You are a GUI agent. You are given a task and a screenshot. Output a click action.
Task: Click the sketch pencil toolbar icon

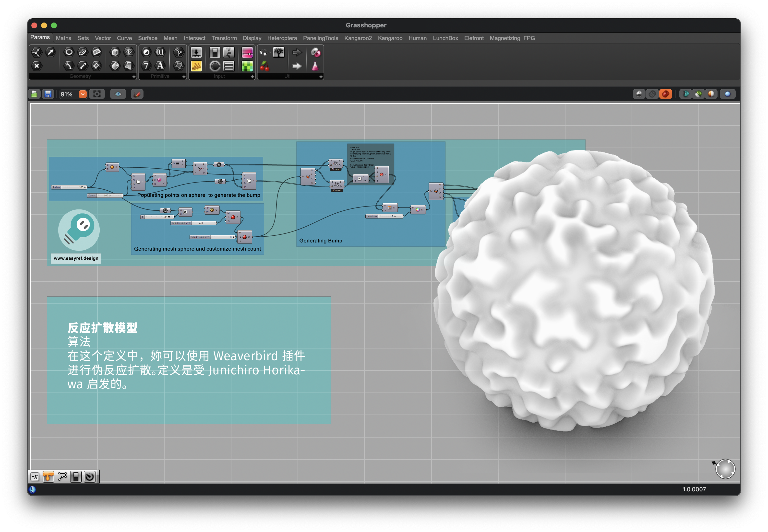(x=137, y=94)
